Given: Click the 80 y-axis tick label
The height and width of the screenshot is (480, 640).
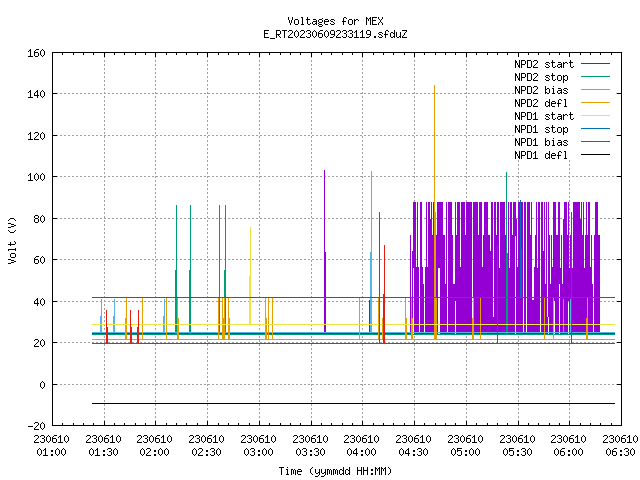Looking at the screenshot, I should pyautogui.click(x=39, y=219).
